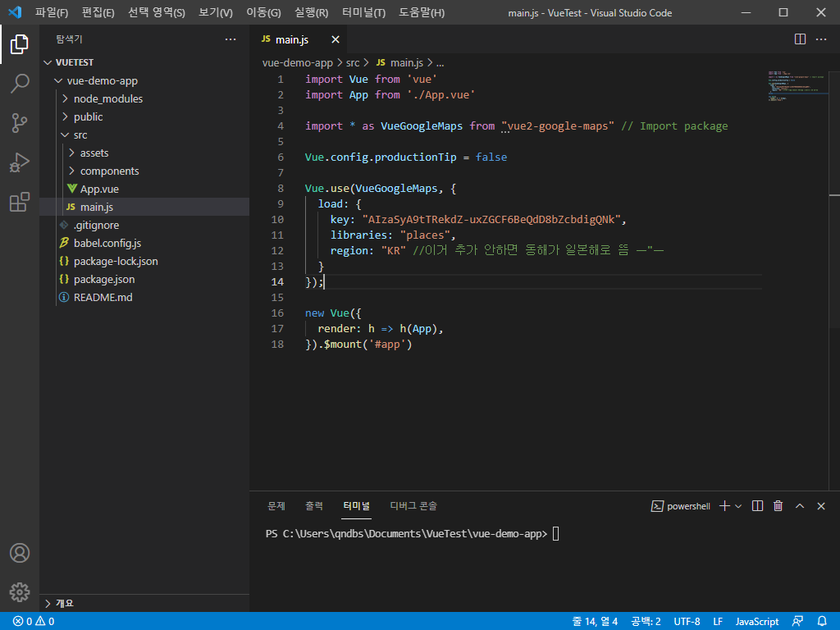The image size is (840, 630).
Task: Close the terminal panel
Action: point(820,506)
